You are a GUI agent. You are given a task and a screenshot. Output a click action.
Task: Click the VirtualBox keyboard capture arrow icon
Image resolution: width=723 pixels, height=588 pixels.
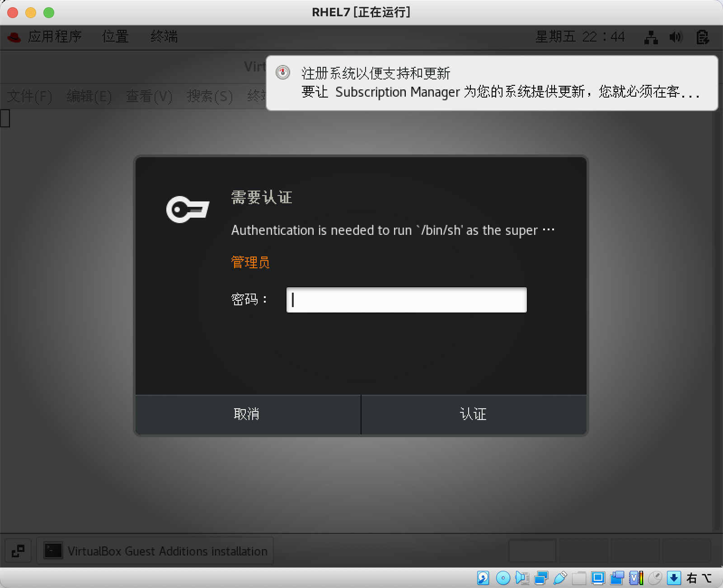(x=674, y=578)
